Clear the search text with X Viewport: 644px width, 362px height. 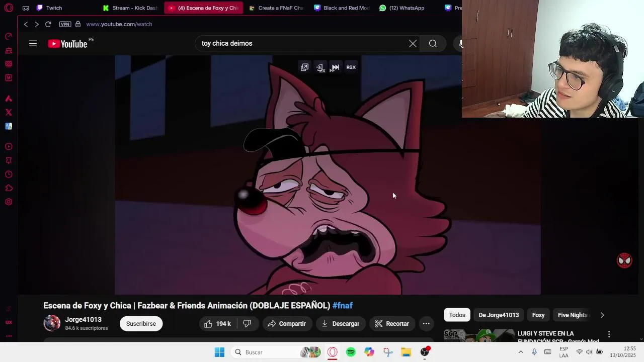point(413,44)
